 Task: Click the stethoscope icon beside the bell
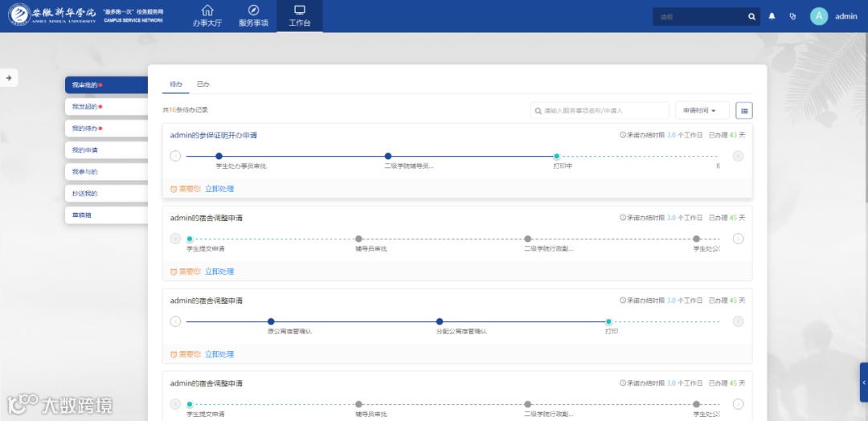pos(792,16)
